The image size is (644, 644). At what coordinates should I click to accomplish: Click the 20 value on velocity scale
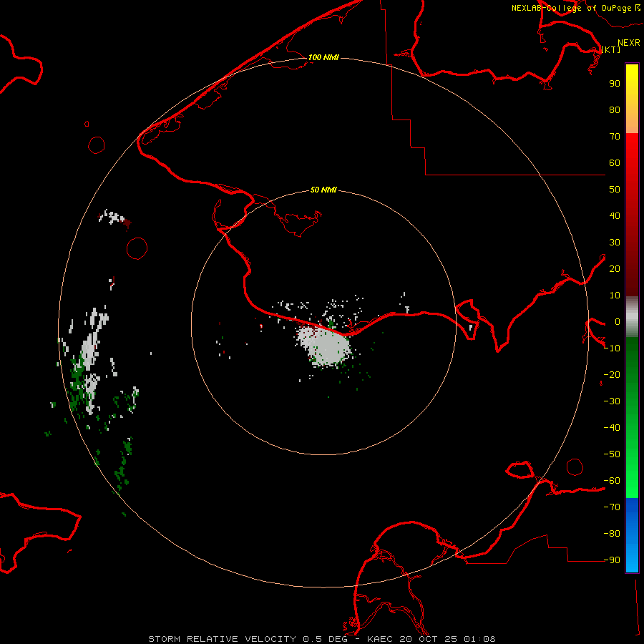pos(615,268)
